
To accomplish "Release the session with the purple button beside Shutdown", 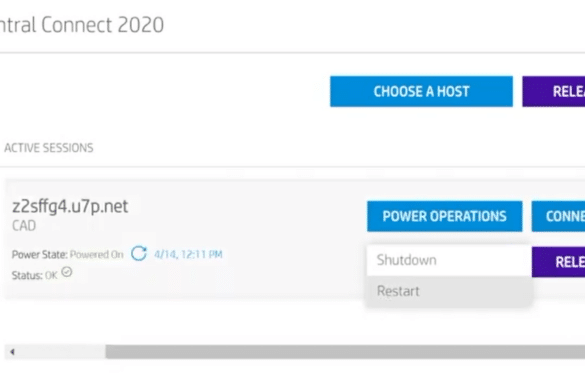I will coord(559,262).
